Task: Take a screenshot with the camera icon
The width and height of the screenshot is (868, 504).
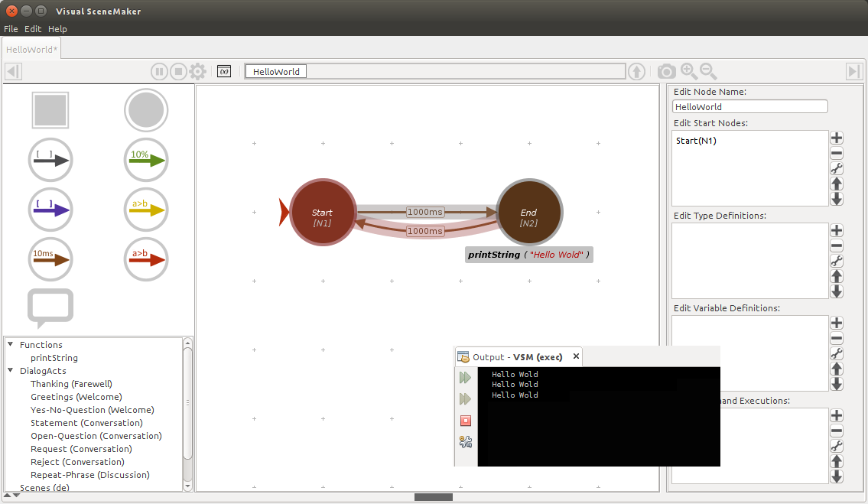Action: coord(667,71)
